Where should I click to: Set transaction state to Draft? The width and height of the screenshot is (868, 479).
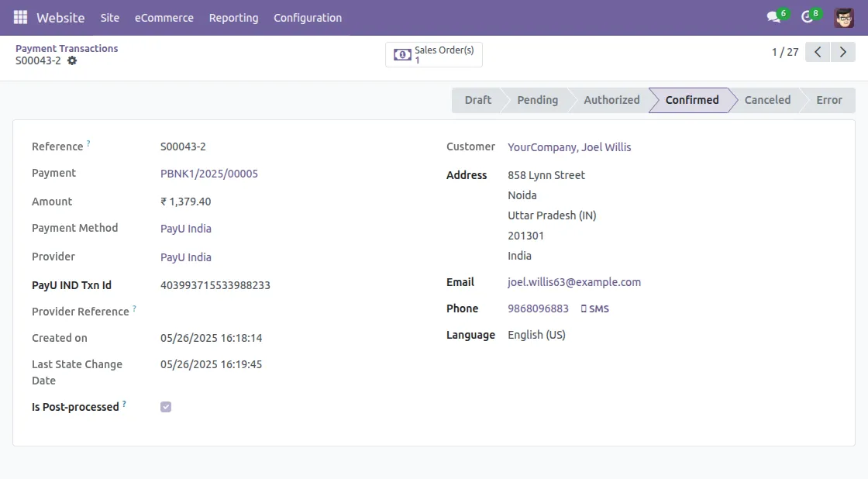coord(477,99)
